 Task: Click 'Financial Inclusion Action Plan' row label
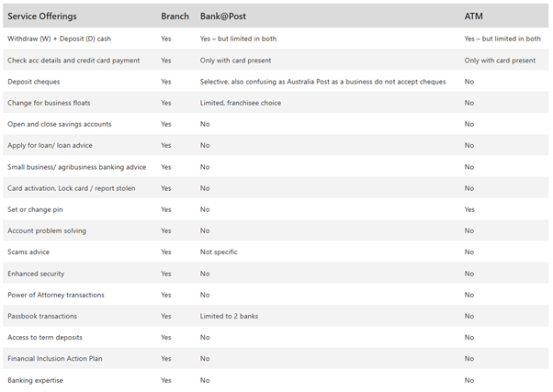click(57, 358)
